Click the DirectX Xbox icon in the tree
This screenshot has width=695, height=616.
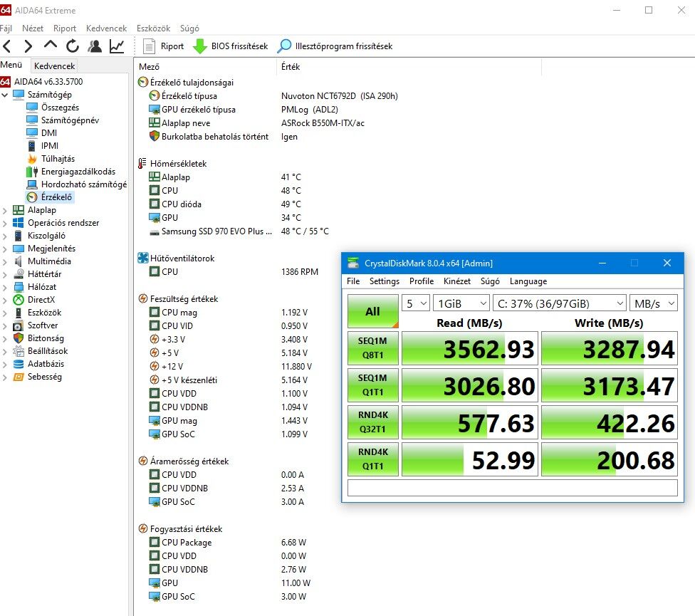19,300
